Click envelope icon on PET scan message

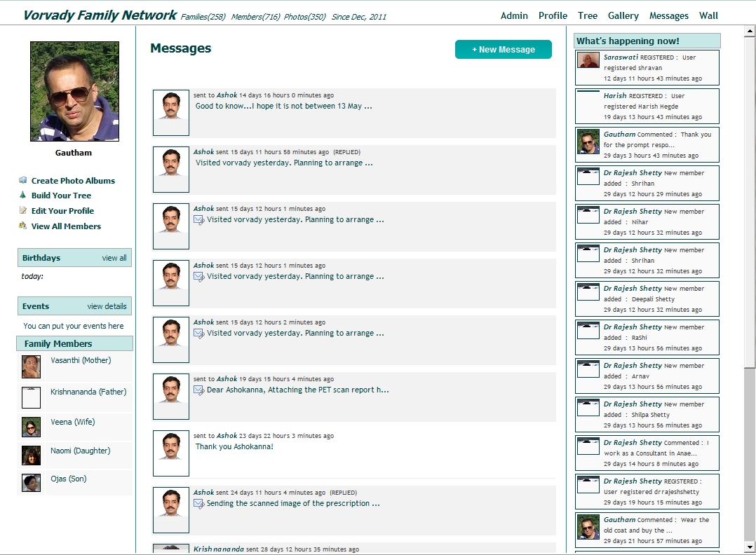point(199,390)
